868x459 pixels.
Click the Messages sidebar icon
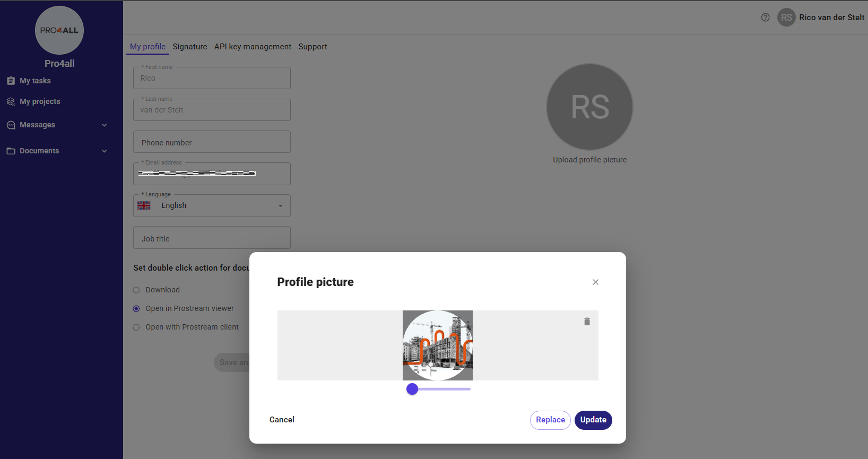pyautogui.click(x=11, y=125)
